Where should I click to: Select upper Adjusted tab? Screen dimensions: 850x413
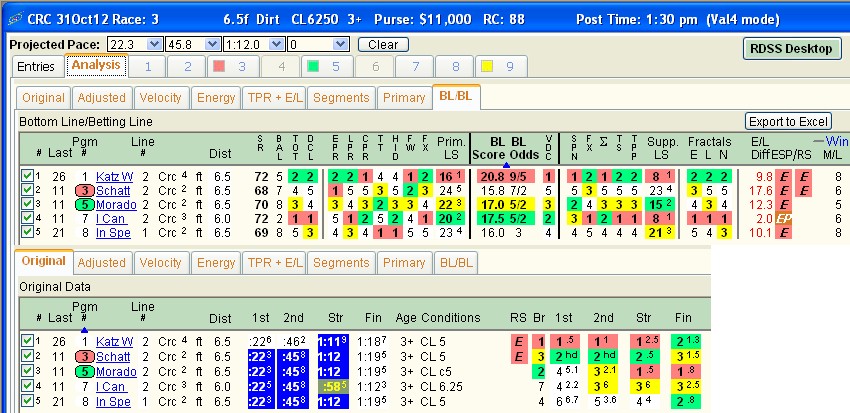click(x=101, y=98)
